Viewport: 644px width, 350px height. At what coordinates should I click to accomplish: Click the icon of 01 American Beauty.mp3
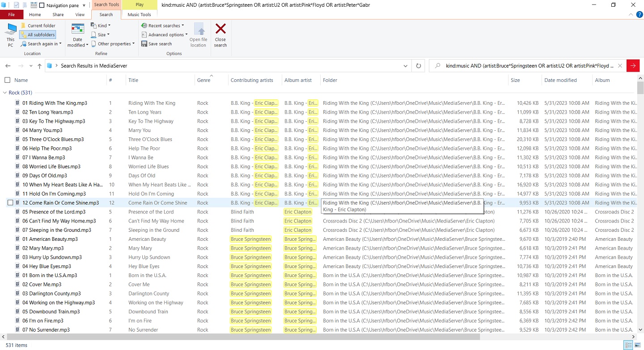[17, 239]
